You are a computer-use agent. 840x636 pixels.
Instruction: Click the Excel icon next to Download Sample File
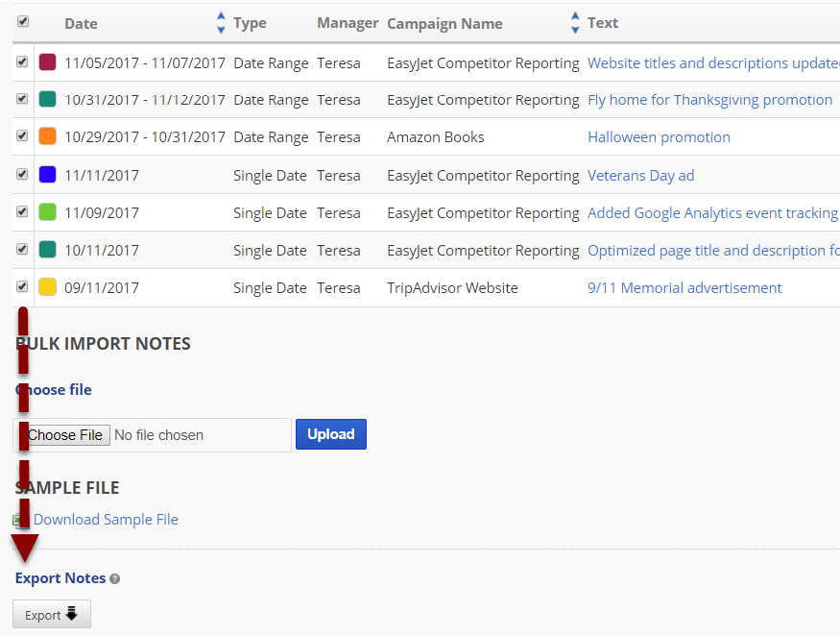20,520
